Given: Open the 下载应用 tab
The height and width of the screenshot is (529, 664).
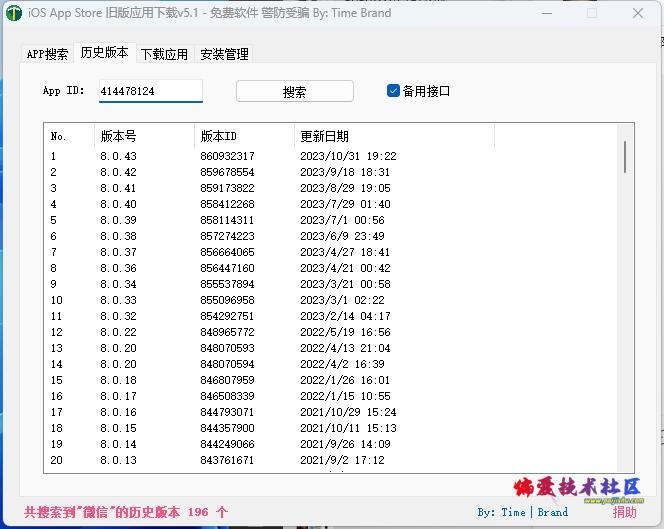Looking at the screenshot, I should click(164, 54).
